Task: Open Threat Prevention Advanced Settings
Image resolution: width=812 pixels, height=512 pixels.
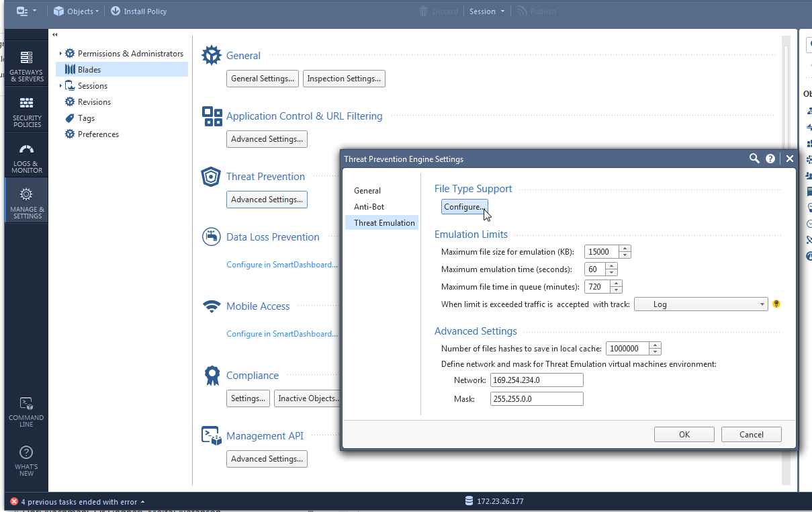Action: 267,200
